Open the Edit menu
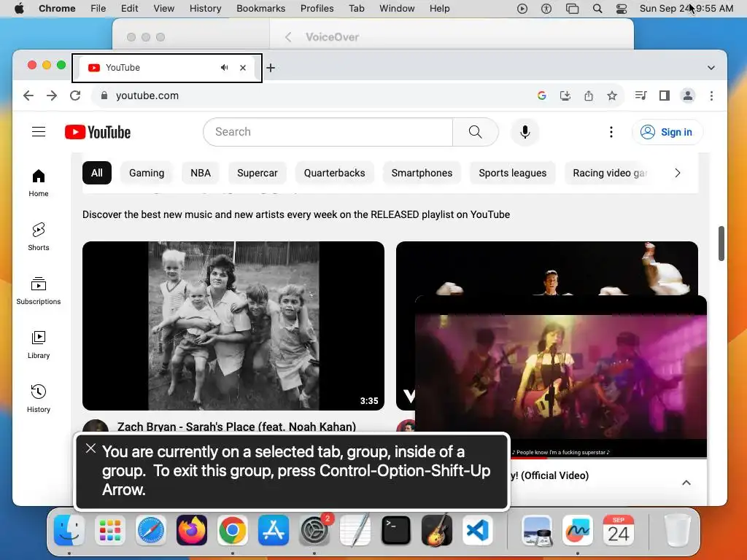Viewport: 747px width, 560px height. pyautogui.click(x=129, y=9)
